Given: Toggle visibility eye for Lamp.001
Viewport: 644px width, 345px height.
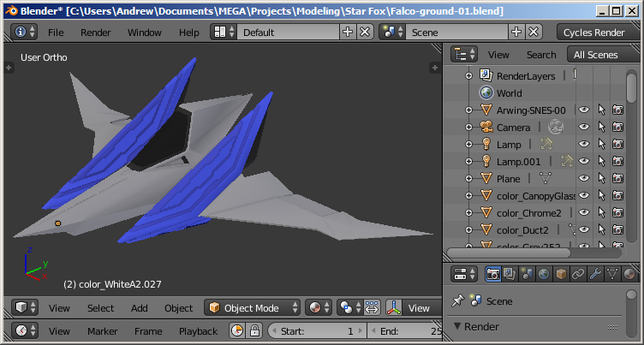Looking at the screenshot, I should click(584, 162).
